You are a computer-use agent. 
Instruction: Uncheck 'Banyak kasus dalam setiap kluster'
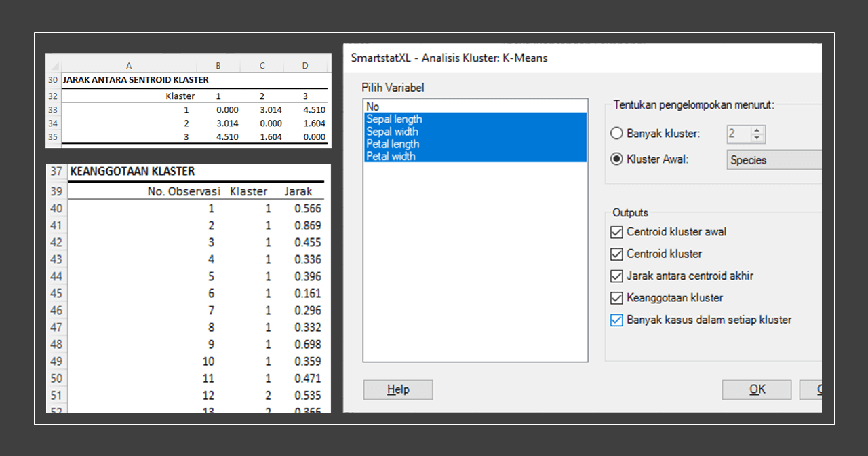616,320
